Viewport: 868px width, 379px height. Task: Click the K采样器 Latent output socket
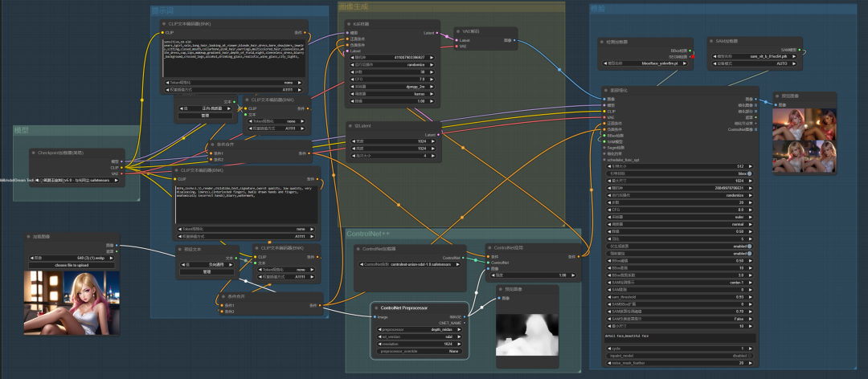(x=436, y=33)
